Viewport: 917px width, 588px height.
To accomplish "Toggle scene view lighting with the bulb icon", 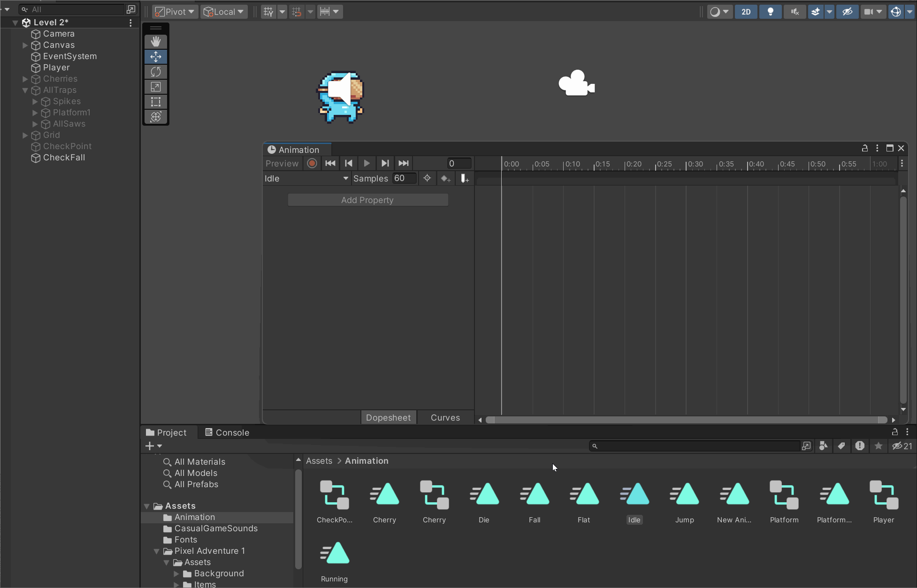I will (770, 11).
